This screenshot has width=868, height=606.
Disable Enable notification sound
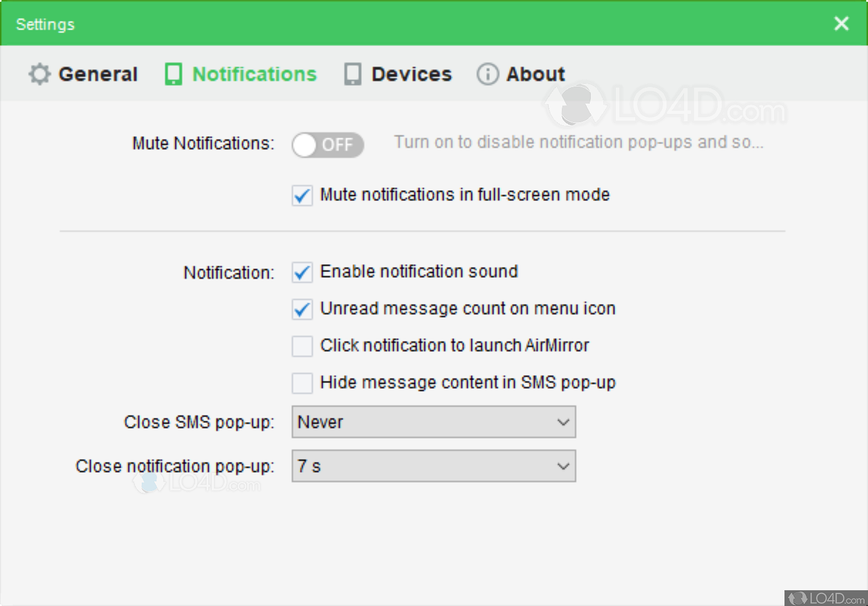tap(302, 272)
